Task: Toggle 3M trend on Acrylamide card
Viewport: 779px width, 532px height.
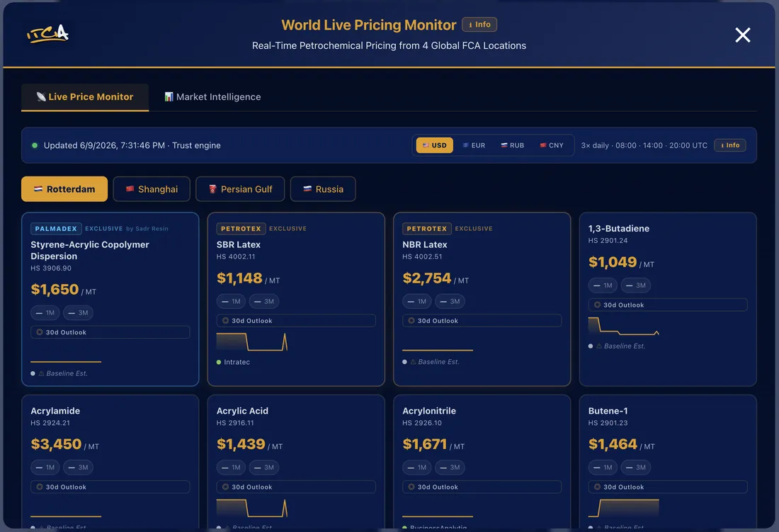Action: [x=78, y=468]
